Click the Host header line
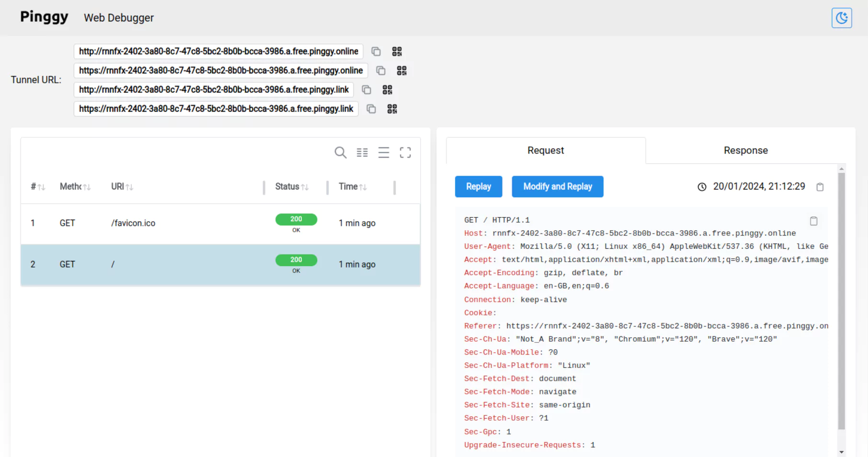 (630, 233)
